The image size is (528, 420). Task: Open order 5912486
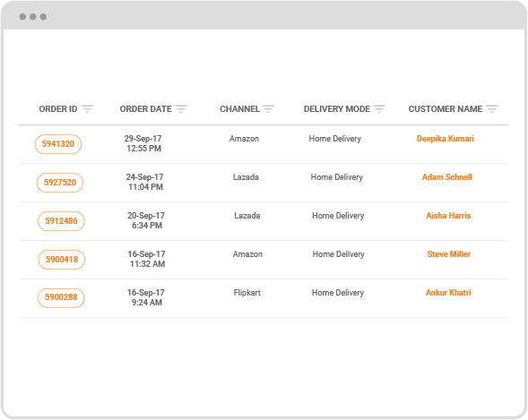point(61,221)
